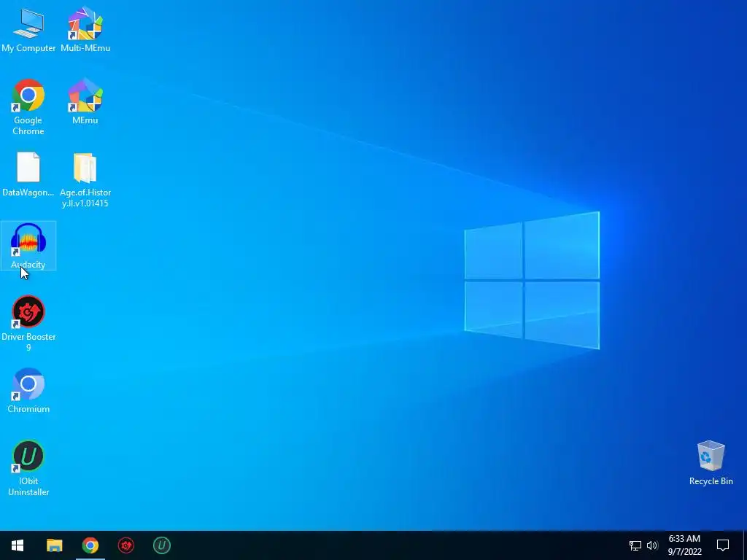The width and height of the screenshot is (747, 560).
Task: Select the Audacity desktop shortcut
Action: (28, 246)
